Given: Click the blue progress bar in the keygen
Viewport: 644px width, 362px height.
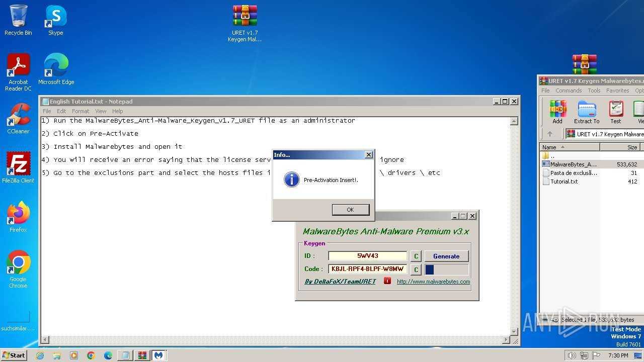Looking at the screenshot, I should 446,269.
